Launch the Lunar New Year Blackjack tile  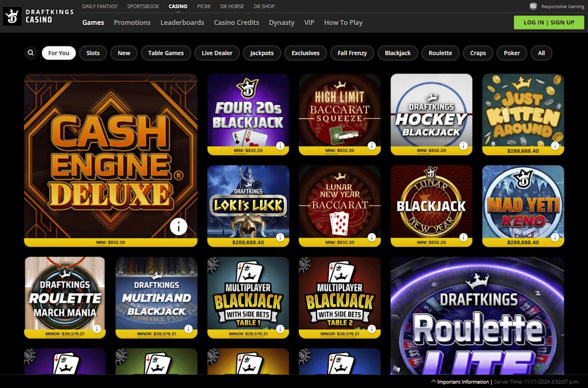pyautogui.click(x=431, y=206)
